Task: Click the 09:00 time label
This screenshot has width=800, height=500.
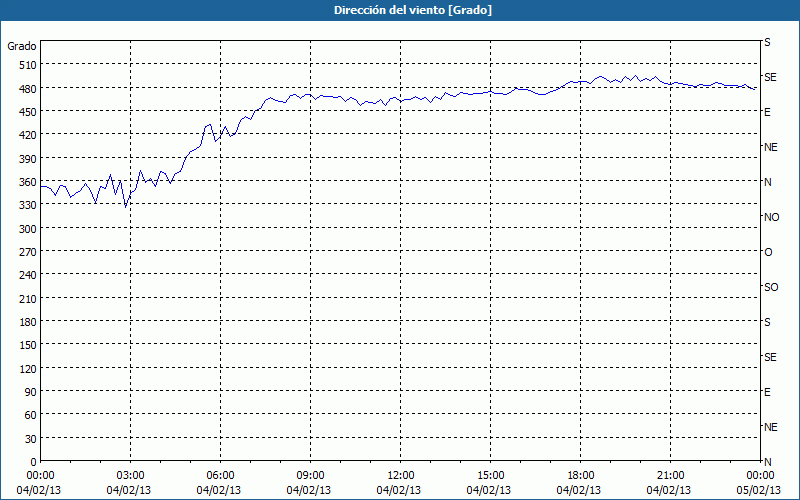Action: point(310,476)
